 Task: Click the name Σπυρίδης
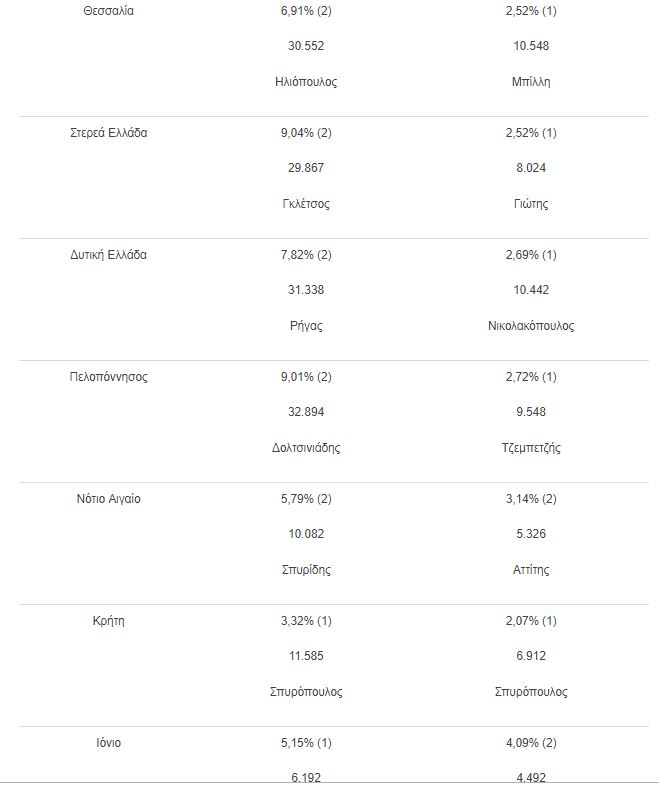pos(305,570)
